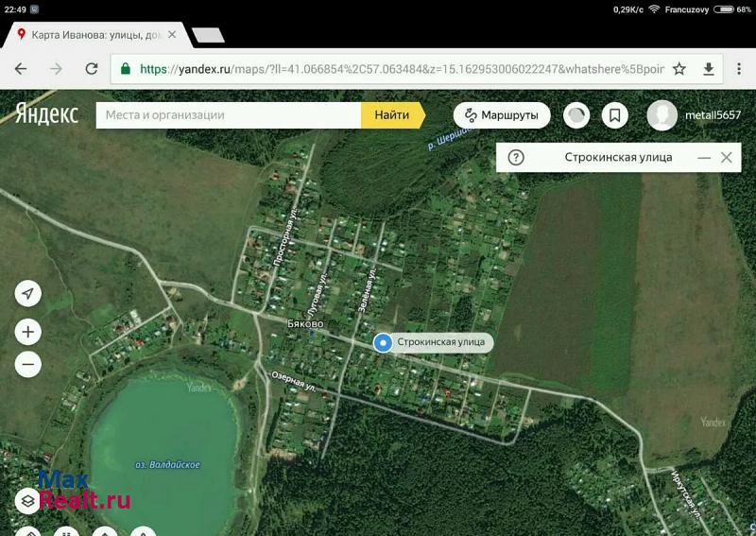
Task: Open the Маршруты routes button
Action: pos(502,115)
